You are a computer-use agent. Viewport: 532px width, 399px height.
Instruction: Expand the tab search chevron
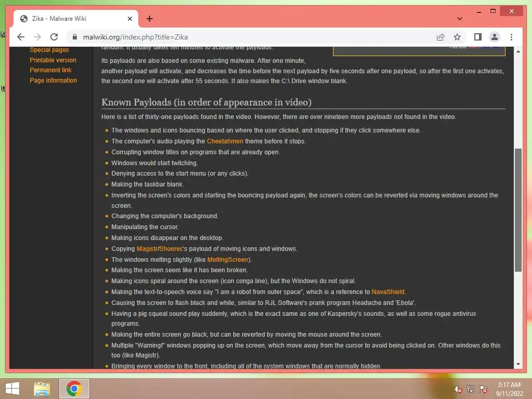coord(459,19)
